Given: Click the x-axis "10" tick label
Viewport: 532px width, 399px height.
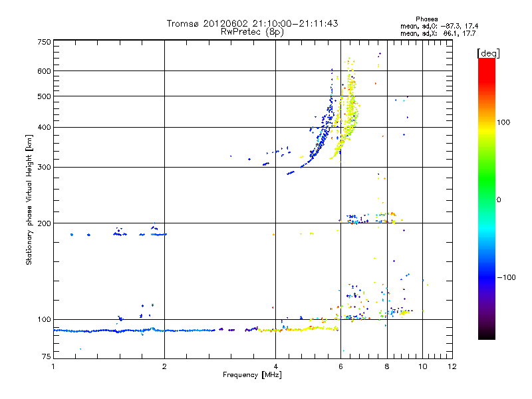Looking at the screenshot, I should click(x=423, y=366).
